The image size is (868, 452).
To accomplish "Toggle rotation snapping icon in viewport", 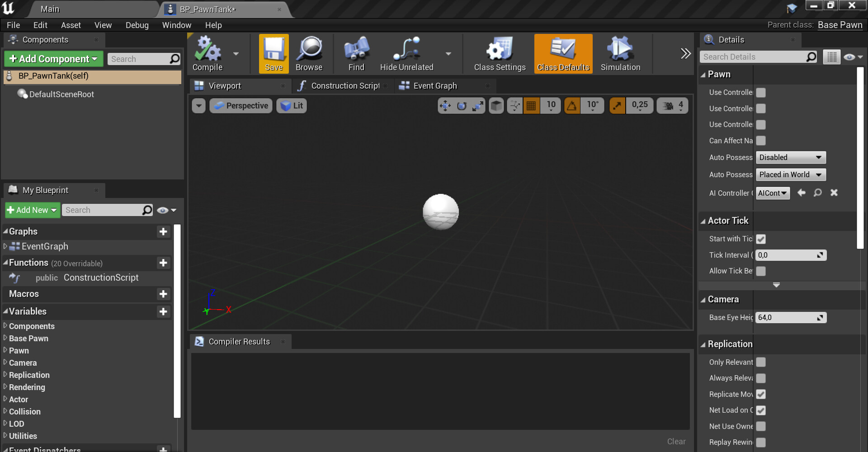I will coord(572,106).
